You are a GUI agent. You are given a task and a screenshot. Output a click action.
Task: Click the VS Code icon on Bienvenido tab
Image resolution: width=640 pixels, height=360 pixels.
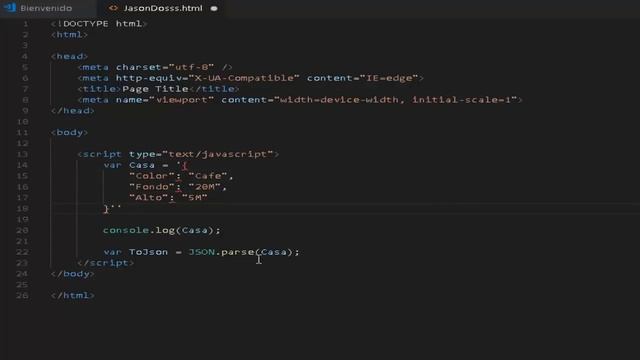coord(10,8)
